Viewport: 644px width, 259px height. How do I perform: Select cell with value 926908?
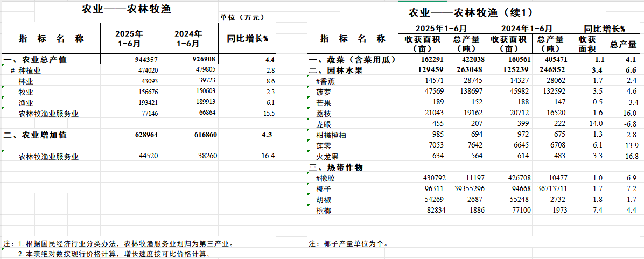click(x=203, y=60)
